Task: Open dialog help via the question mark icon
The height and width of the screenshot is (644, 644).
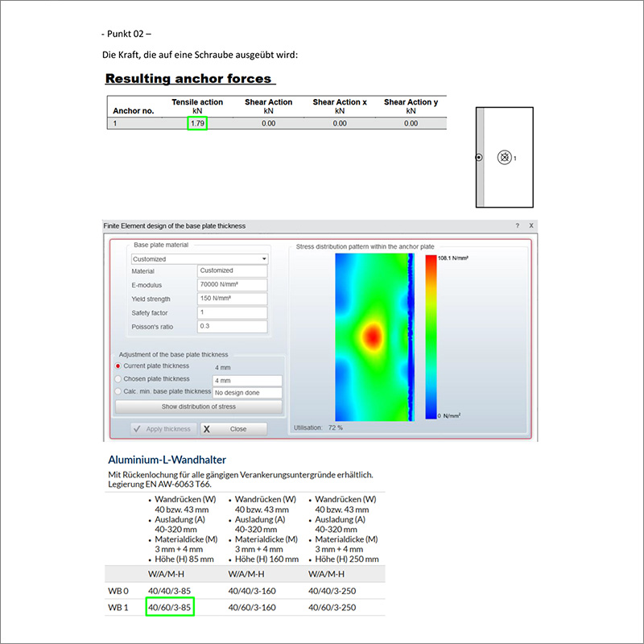Action: [x=516, y=225]
